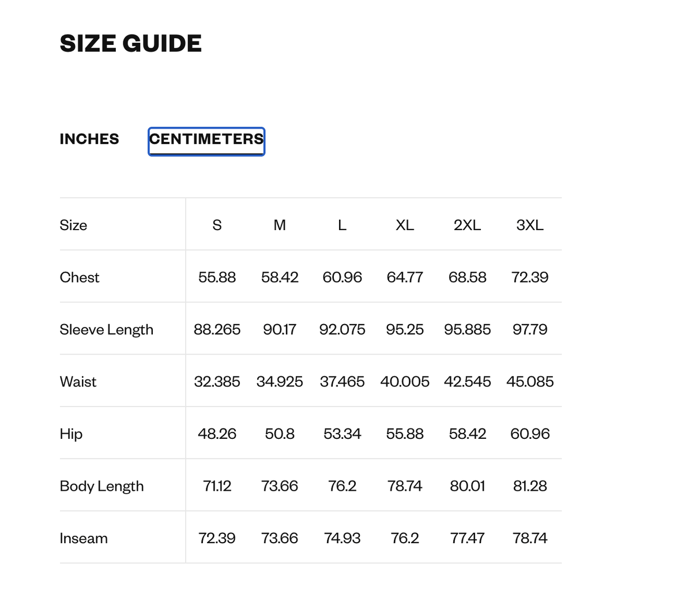Click the Waist row label
Image resolution: width=700 pixels, height=598 pixels.
coord(78,382)
